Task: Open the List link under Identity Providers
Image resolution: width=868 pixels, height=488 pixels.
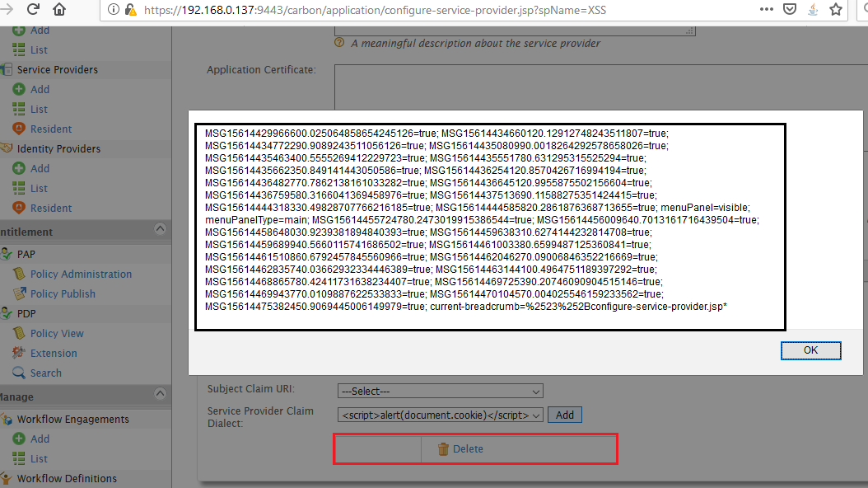Action: pos(39,188)
